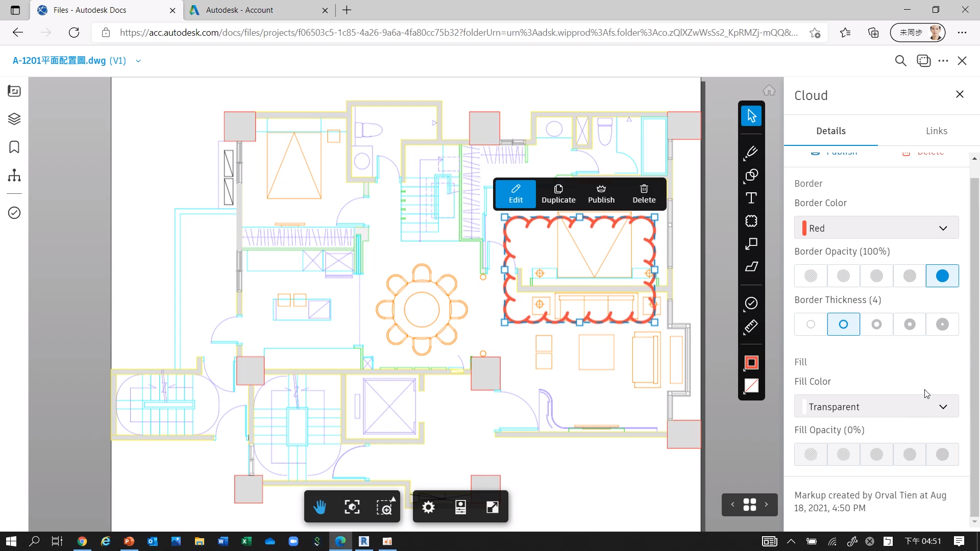
Task: Choose the thinnest border thickness
Action: coord(811,324)
